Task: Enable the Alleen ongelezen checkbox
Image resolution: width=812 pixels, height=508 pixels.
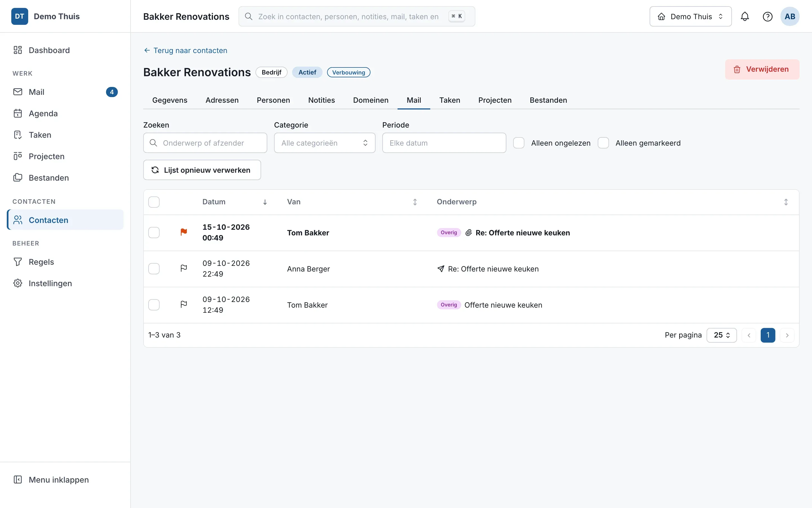Action: [x=519, y=143]
